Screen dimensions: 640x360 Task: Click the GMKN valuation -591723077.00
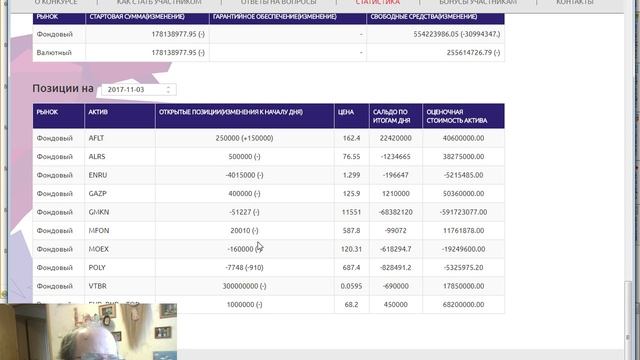click(463, 212)
